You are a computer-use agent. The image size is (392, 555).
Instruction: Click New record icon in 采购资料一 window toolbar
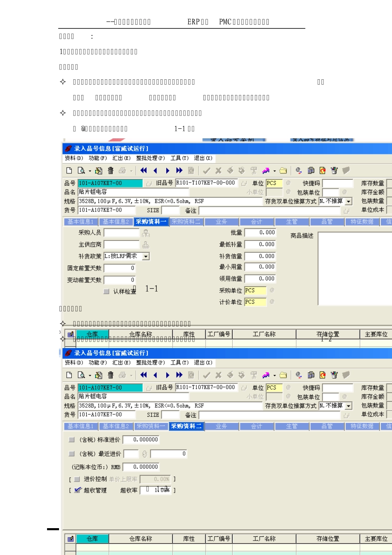(69, 171)
